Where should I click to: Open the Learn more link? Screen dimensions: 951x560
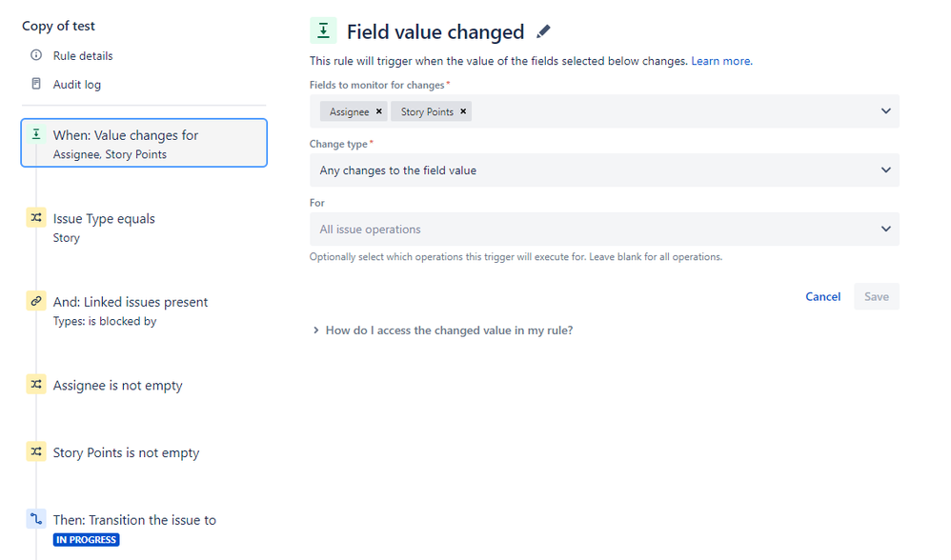click(x=720, y=61)
